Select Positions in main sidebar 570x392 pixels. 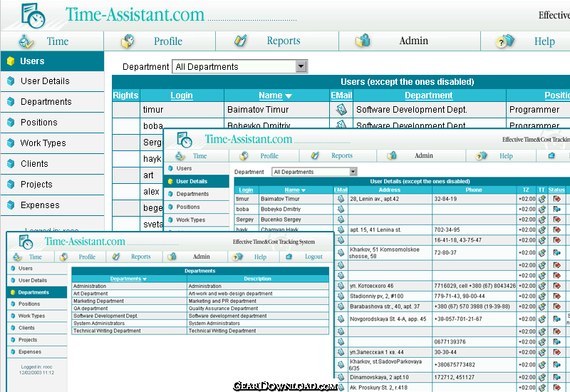pos(52,123)
